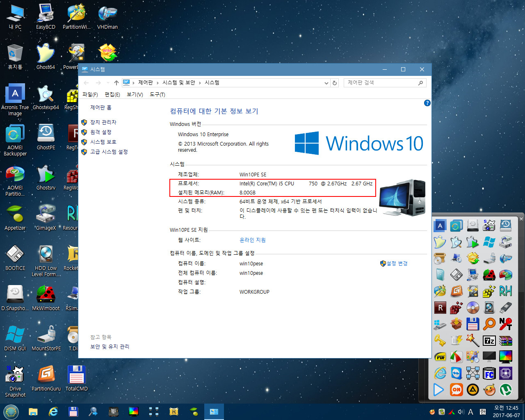Open WinRAR icon in launcher dock
The height and width of the screenshot is (420, 525).
pos(506,340)
